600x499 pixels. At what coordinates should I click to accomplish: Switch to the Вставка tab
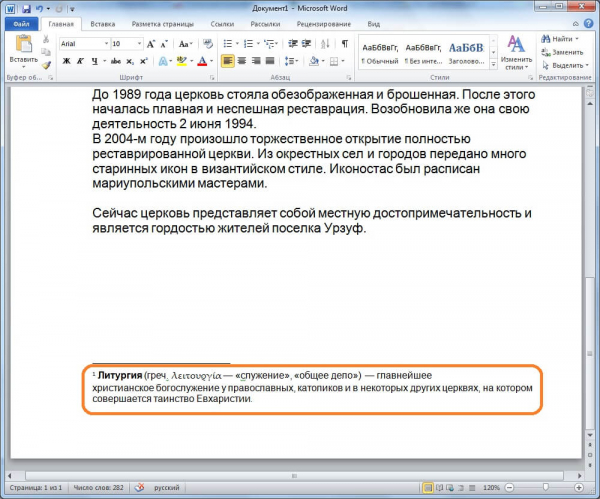[x=103, y=24]
